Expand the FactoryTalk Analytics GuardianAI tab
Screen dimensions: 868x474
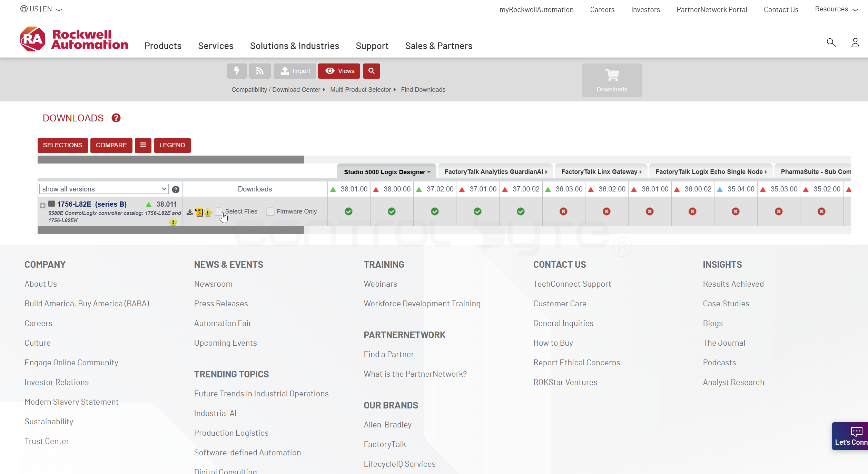tap(496, 172)
